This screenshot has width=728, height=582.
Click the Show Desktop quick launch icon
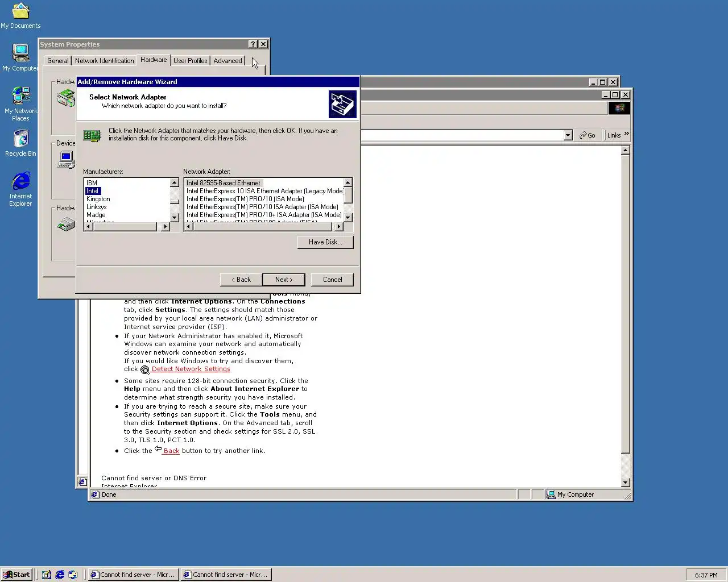pyautogui.click(x=47, y=575)
